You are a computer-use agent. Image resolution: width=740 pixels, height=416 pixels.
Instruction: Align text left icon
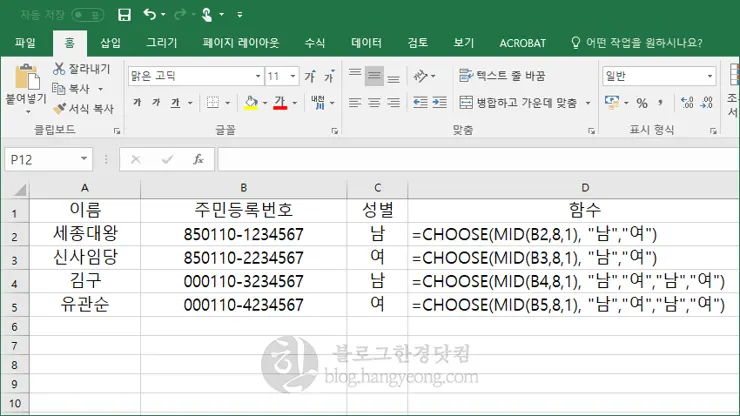point(355,102)
